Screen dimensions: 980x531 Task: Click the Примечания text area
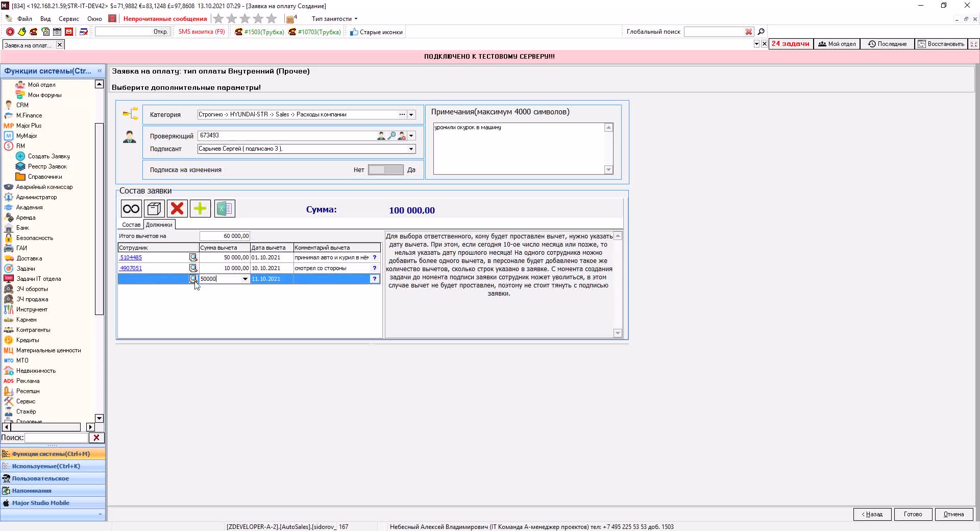pyautogui.click(x=519, y=149)
